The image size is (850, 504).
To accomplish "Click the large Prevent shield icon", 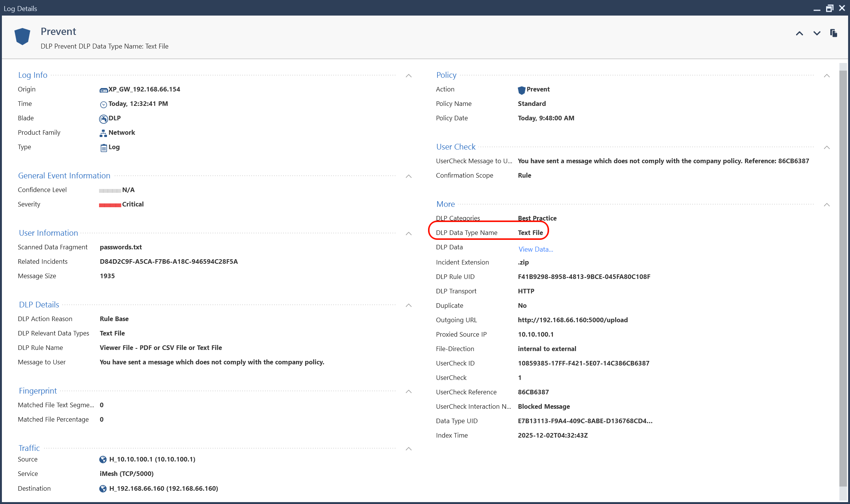I will coord(22,36).
